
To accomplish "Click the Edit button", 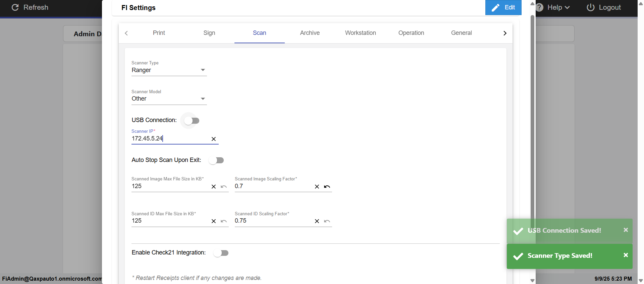I will pyautogui.click(x=503, y=7).
